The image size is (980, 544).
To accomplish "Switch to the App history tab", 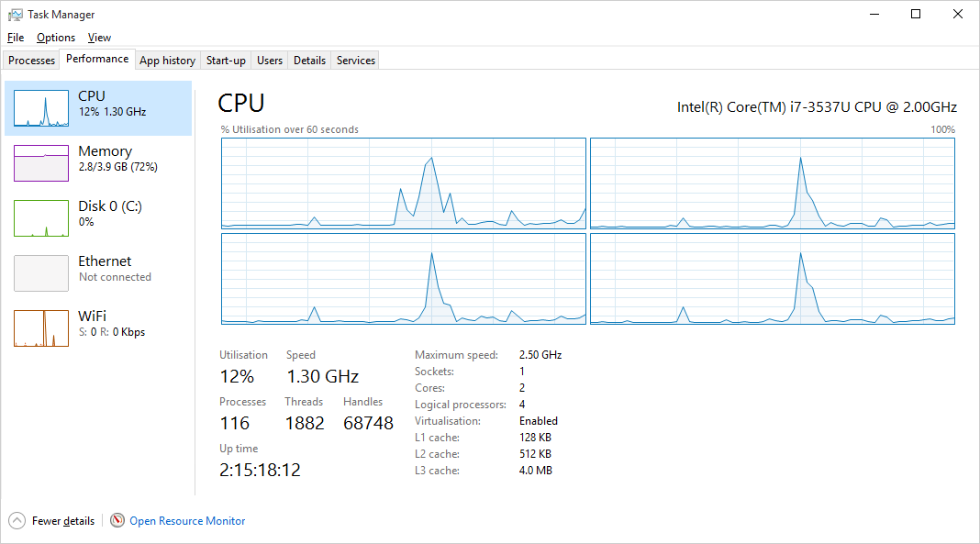I will point(168,61).
